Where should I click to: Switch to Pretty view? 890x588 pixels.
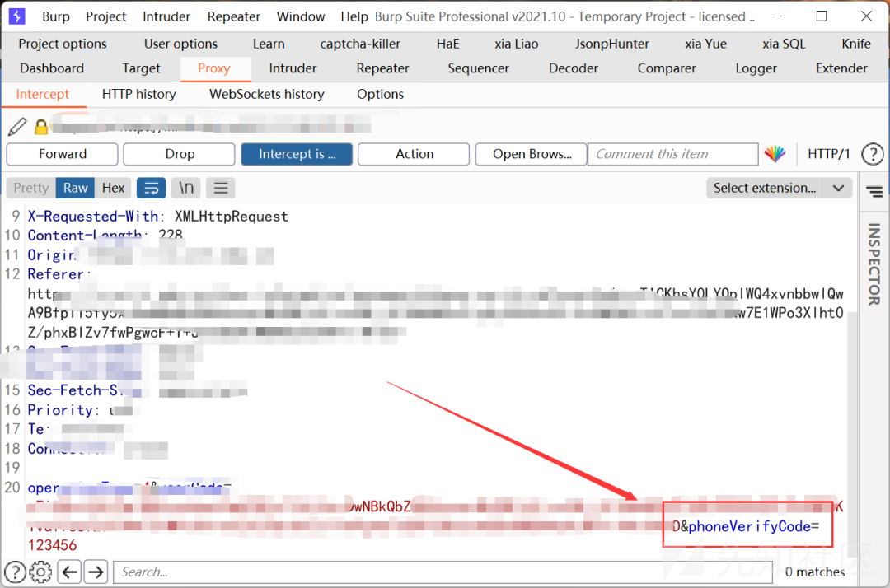point(31,188)
